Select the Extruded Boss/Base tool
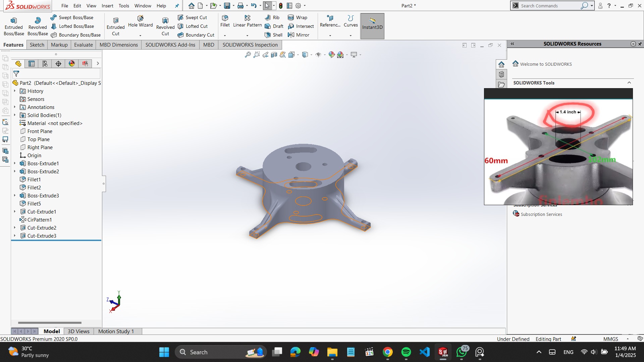 tap(14, 26)
